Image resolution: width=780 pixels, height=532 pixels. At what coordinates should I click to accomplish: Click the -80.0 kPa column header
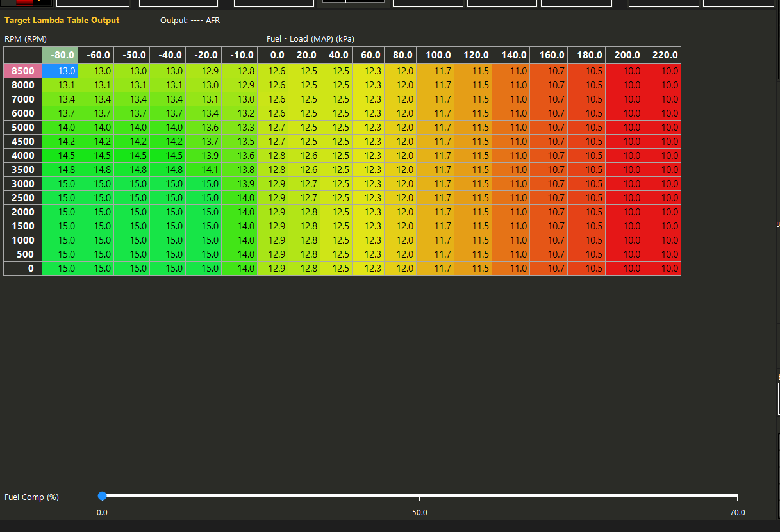(x=60, y=55)
